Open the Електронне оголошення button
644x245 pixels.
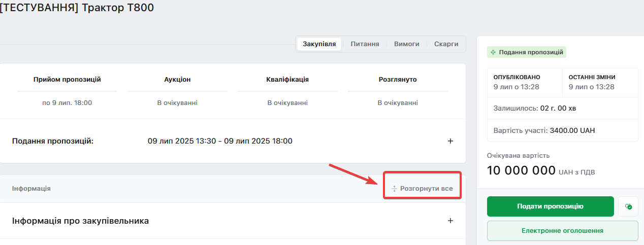pyautogui.click(x=562, y=231)
